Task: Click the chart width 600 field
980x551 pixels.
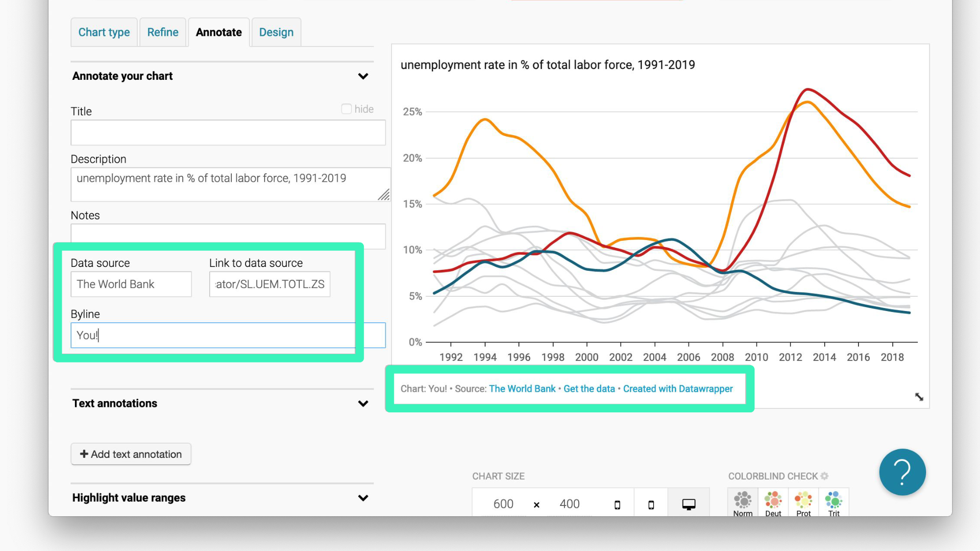Action: click(503, 504)
